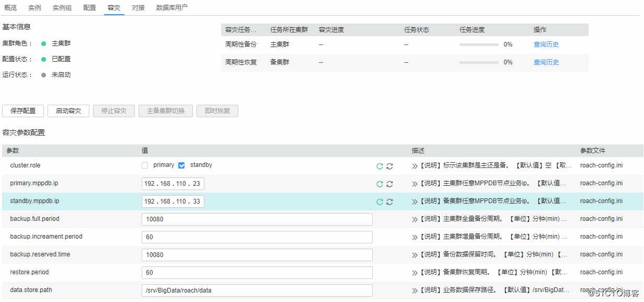Click the 启动容灾 button
This screenshot has height=302, width=644.
coord(68,110)
